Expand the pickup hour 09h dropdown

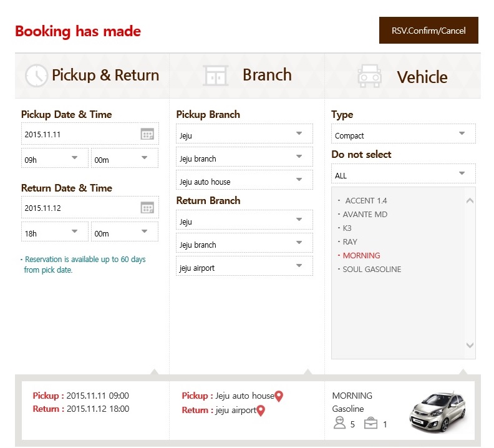[55, 158]
